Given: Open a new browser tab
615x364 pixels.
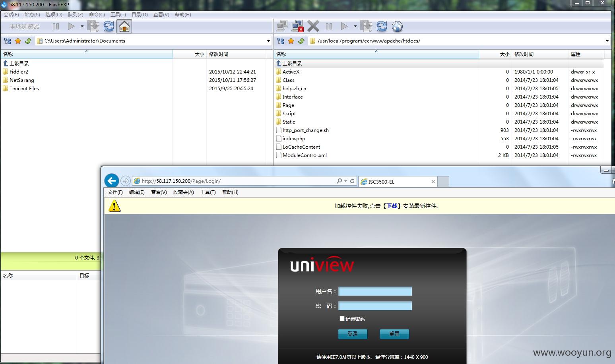Looking at the screenshot, I should pos(443,182).
